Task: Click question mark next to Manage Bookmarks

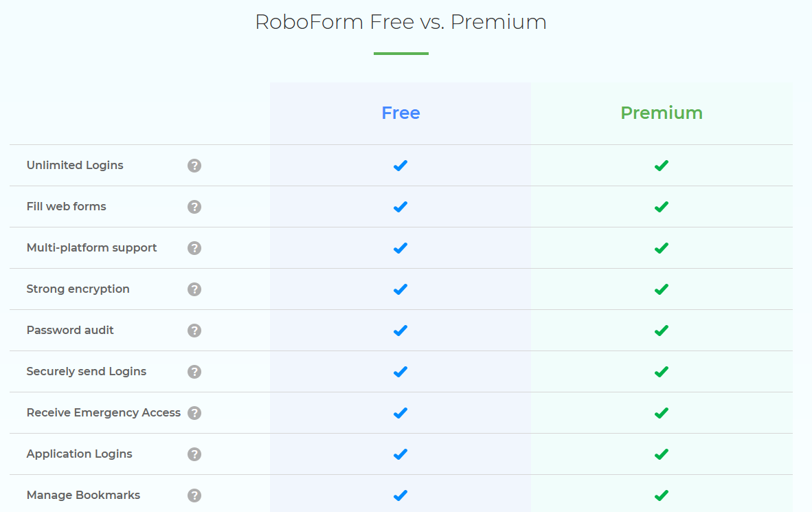Action: (194, 496)
